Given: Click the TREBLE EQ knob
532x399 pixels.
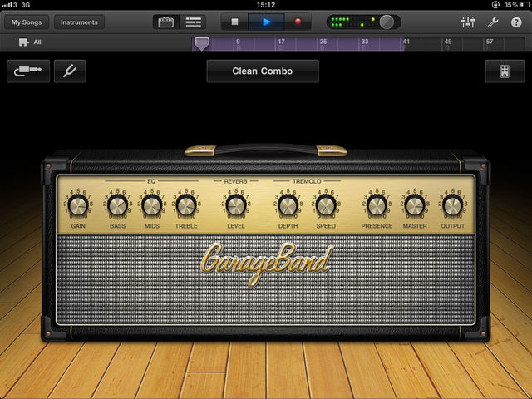Looking at the screenshot, I should (x=186, y=206).
